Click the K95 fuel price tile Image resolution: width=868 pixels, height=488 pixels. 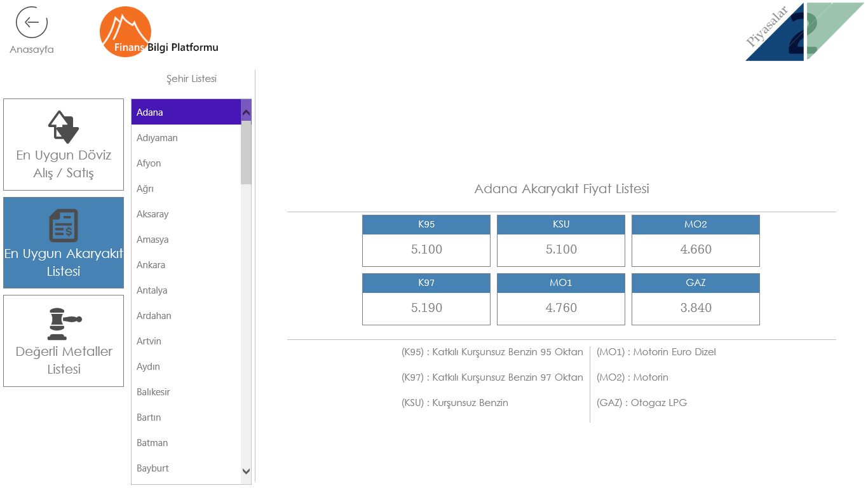pos(426,241)
